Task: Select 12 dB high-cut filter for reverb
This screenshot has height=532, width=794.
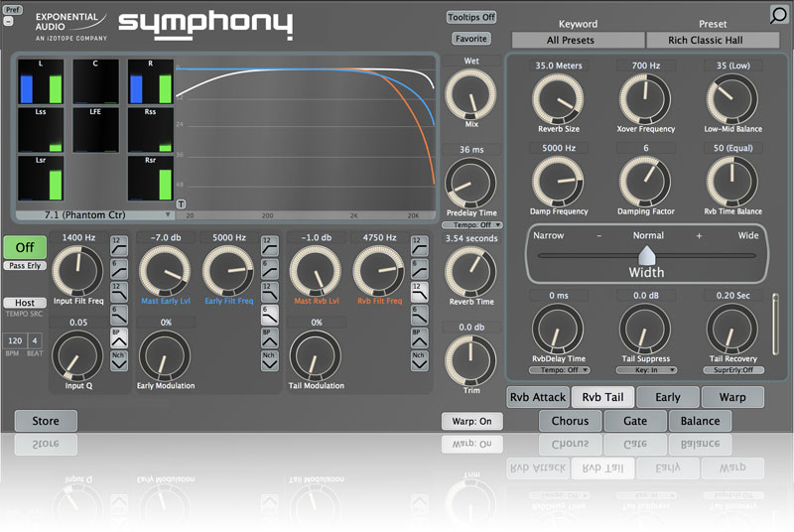Action: [x=418, y=289]
